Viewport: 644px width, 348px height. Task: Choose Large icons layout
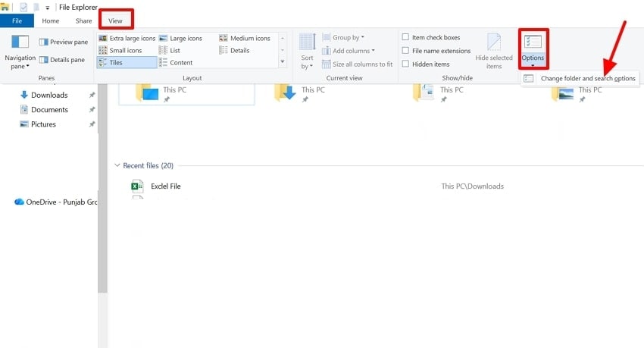coord(181,38)
